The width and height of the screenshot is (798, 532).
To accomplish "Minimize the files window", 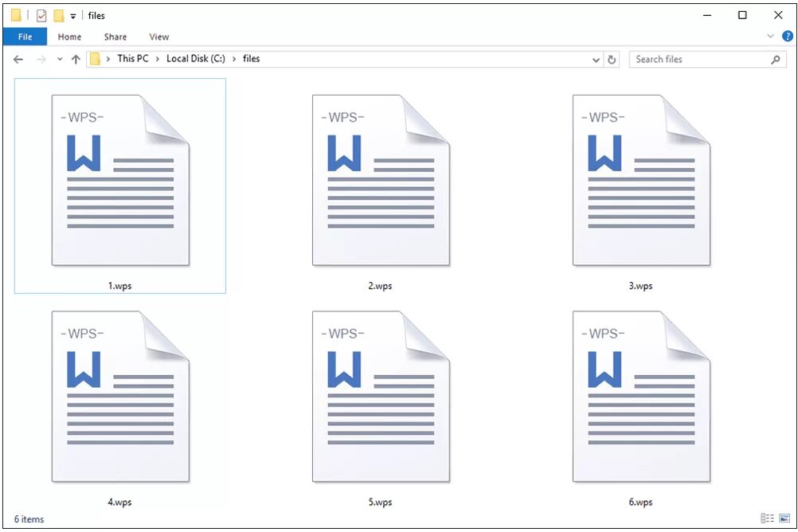I will (707, 15).
